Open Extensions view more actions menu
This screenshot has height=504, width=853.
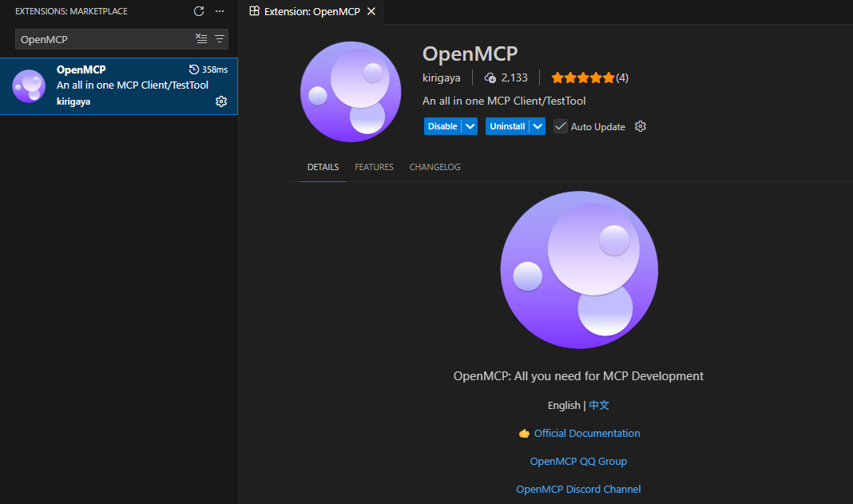click(220, 11)
